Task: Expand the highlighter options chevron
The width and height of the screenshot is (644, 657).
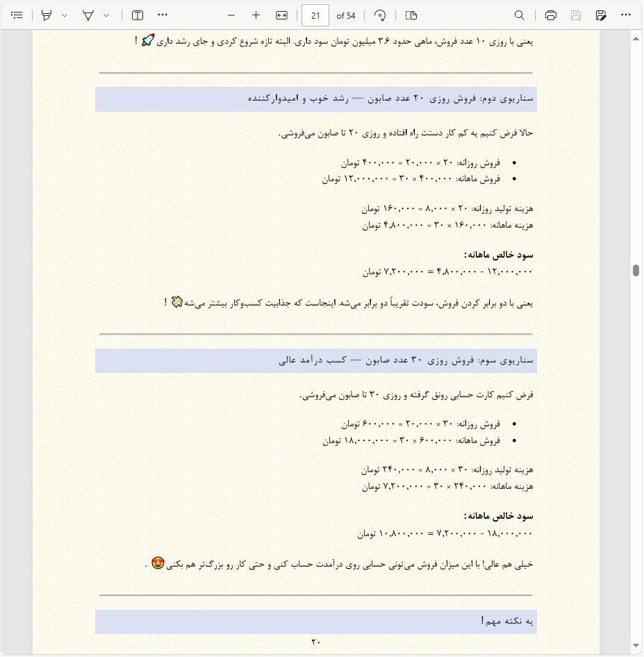Action: [106, 15]
